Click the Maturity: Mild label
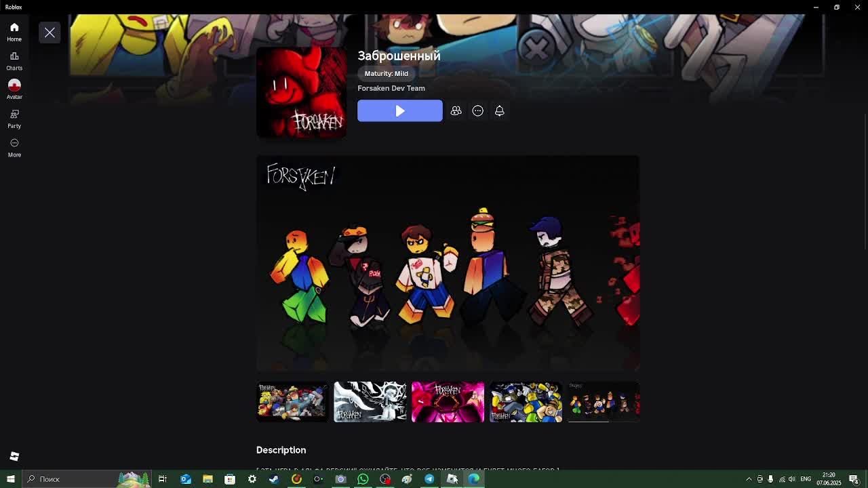The height and width of the screenshot is (488, 868). [x=387, y=73]
